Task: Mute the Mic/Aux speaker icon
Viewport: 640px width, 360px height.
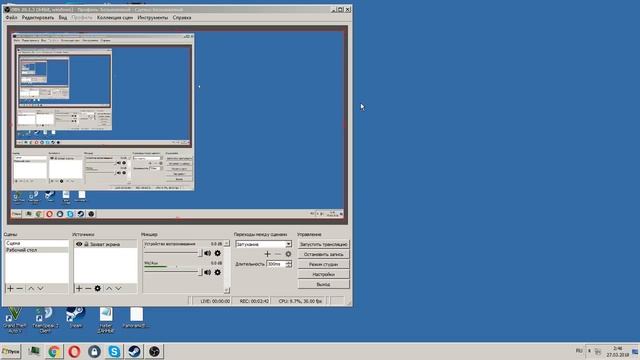Action: pos(207,272)
